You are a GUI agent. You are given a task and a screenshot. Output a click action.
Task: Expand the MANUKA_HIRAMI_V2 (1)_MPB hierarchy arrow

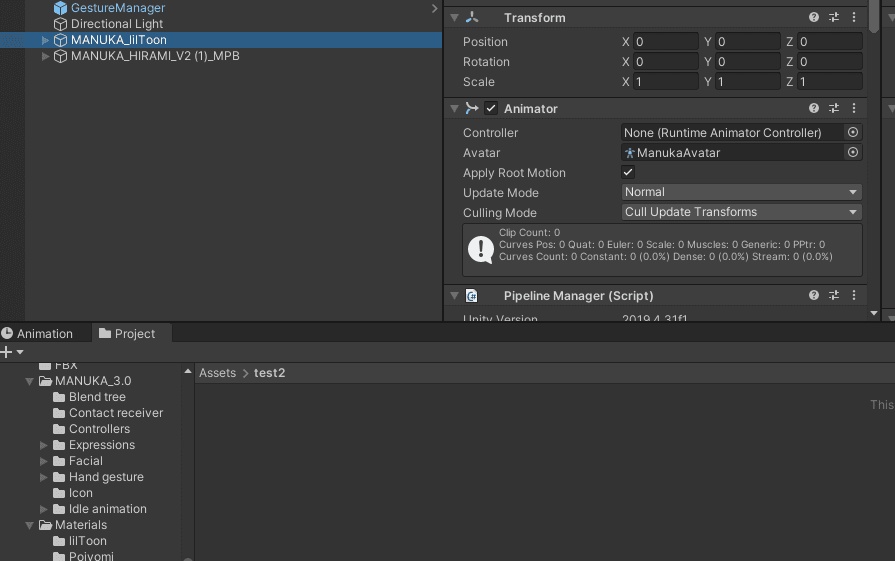coord(45,56)
